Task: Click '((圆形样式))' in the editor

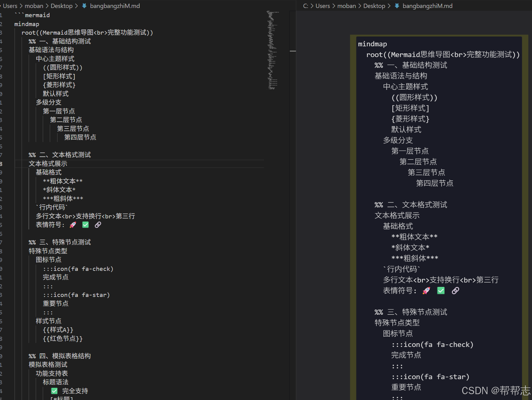Action: (x=63, y=67)
